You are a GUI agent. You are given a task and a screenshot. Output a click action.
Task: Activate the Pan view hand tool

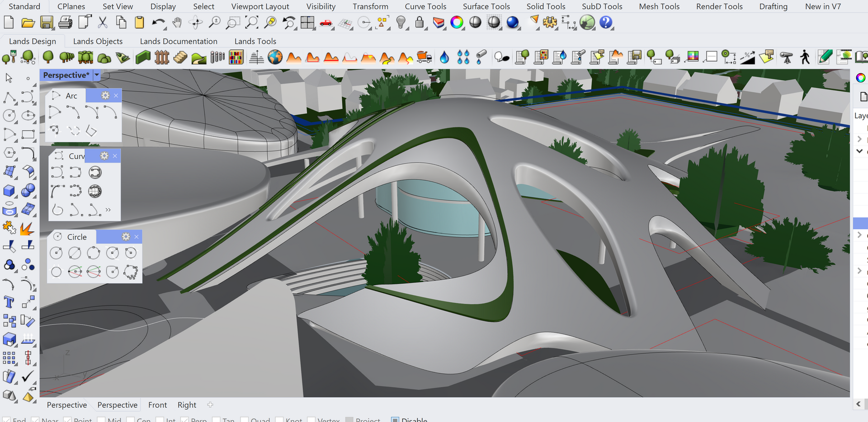tap(177, 22)
